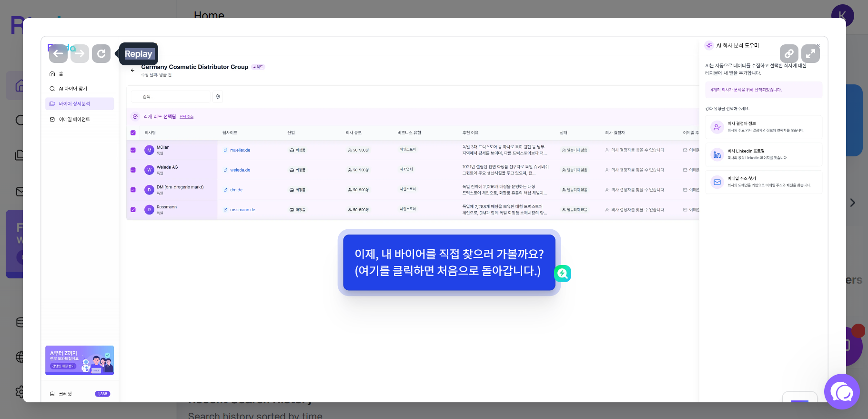Click the A부터 Z까지 promotional banner
Screen dimensions: 868x419
(80, 360)
